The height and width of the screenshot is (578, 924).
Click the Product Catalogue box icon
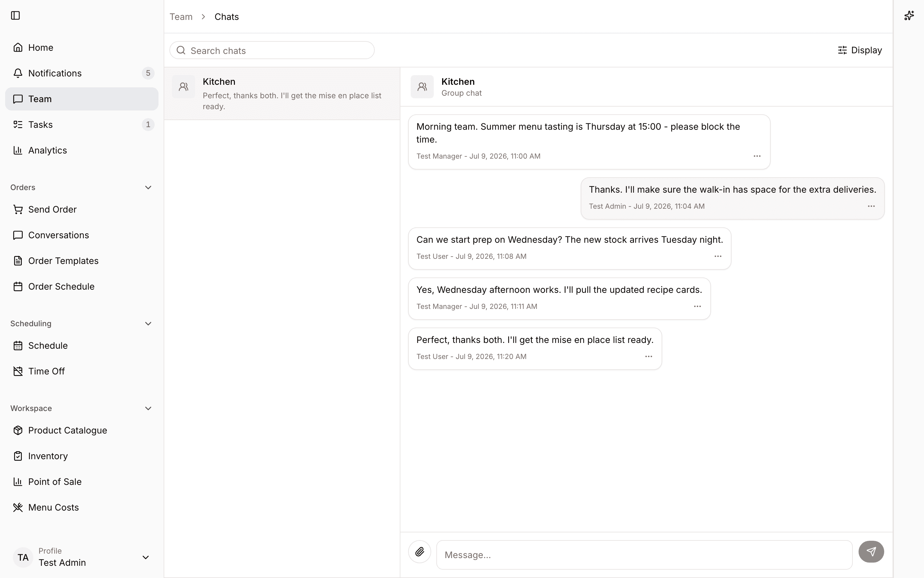(18, 430)
